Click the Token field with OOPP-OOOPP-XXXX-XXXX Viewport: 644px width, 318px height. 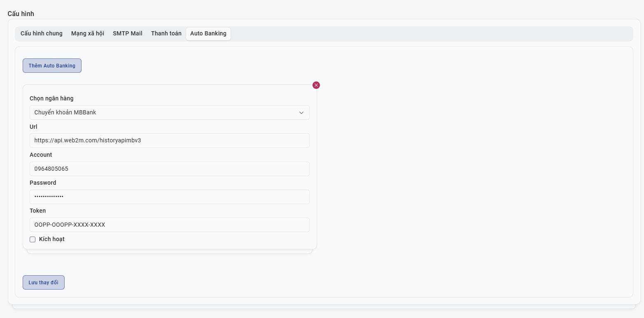click(169, 225)
